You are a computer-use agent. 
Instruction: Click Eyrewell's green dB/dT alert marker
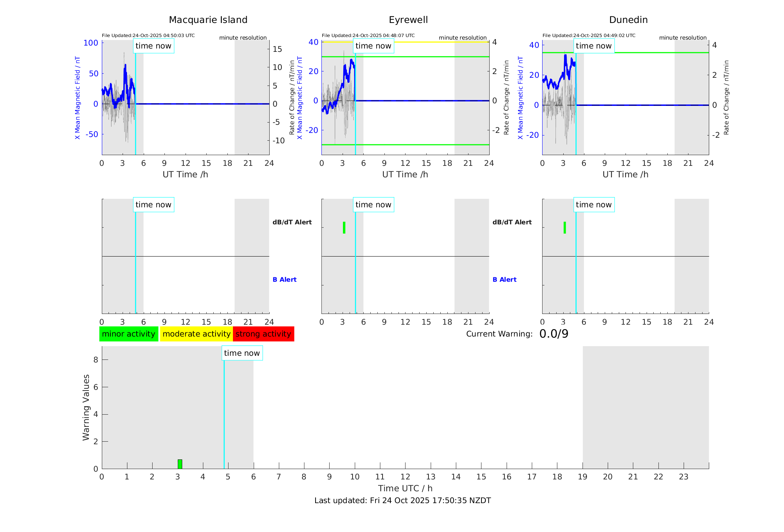[344, 228]
